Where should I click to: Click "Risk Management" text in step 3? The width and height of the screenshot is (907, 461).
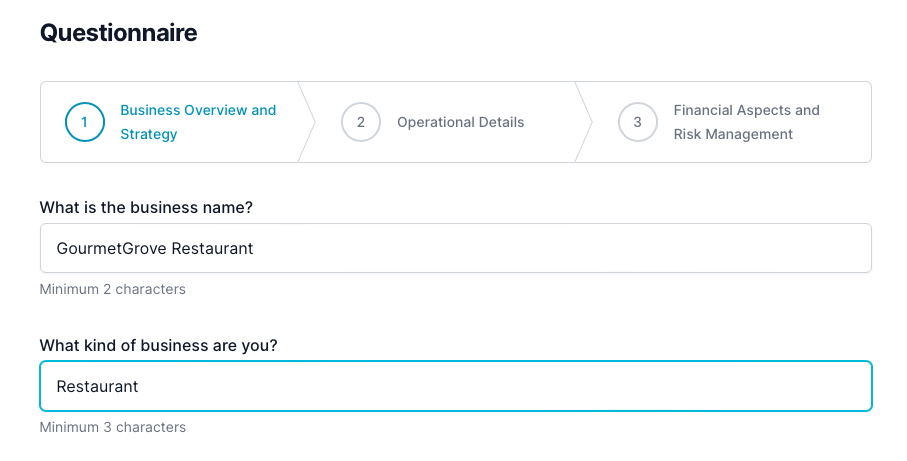(733, 134)
